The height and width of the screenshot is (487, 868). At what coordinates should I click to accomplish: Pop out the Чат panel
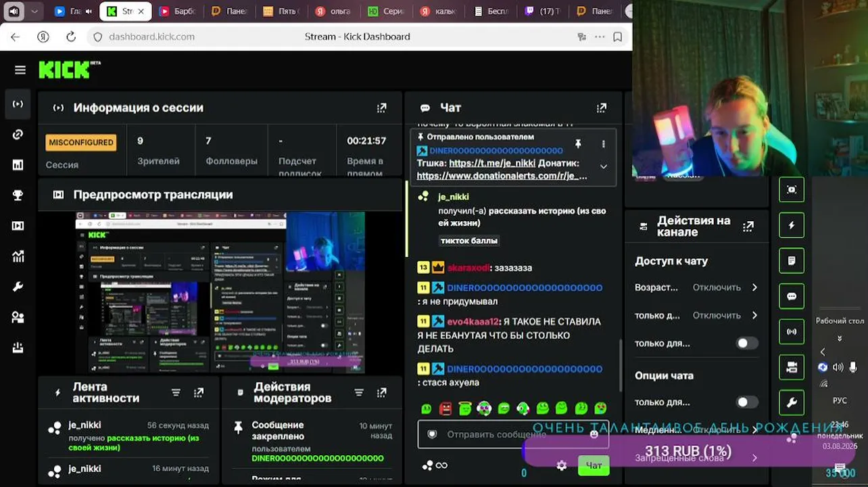pyautogui.click(x=602, y=108)
